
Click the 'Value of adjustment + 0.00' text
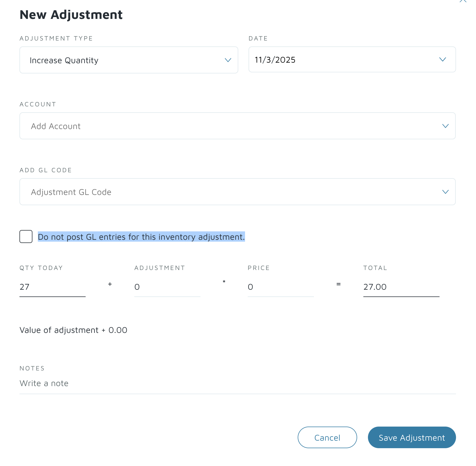73,330
